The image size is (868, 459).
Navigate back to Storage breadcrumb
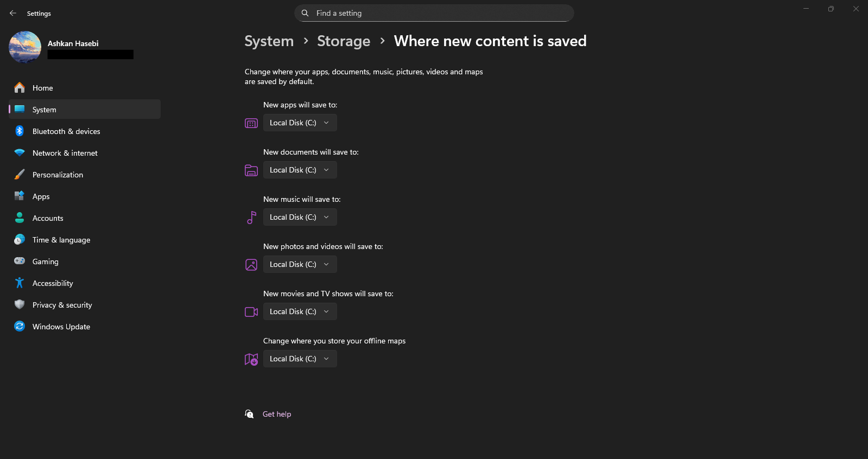click(344, 41)
